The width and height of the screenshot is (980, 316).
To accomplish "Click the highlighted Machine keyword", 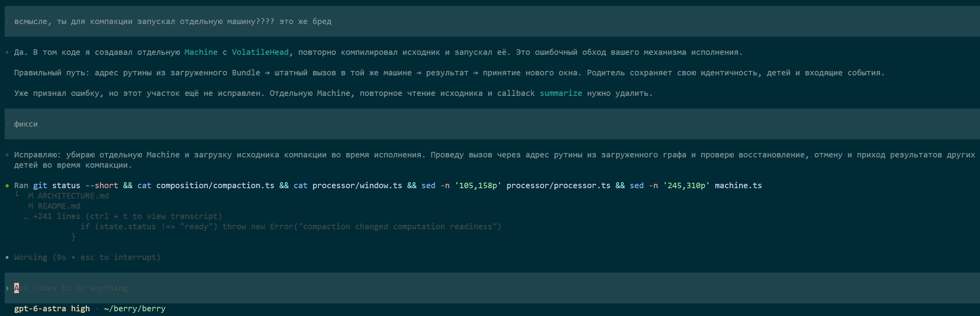I will pyautogui.click(x=201, y=52).
